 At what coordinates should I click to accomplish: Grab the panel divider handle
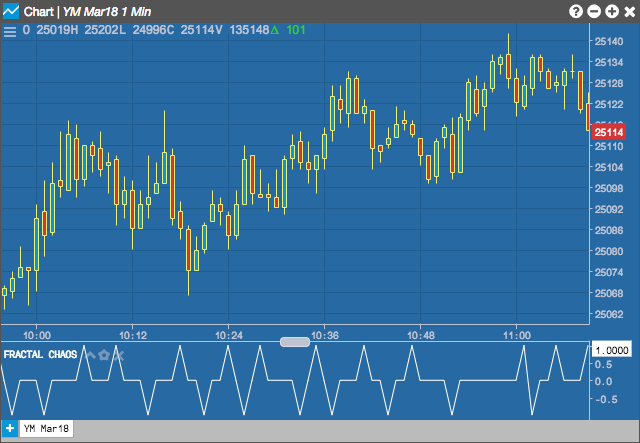(x=295, y=342)
